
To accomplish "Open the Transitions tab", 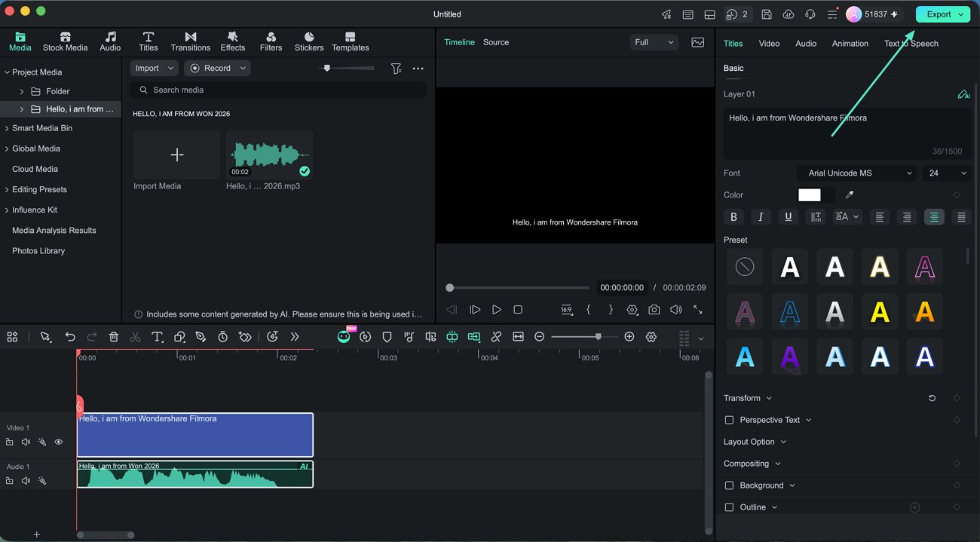I will pos(190,41).
